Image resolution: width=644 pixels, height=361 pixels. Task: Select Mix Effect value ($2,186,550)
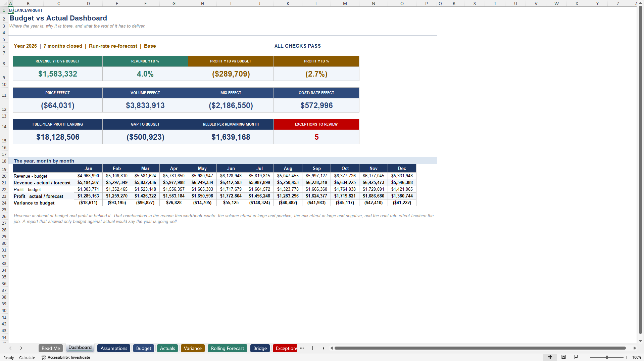pyautogui.click(x=231, y=105)
